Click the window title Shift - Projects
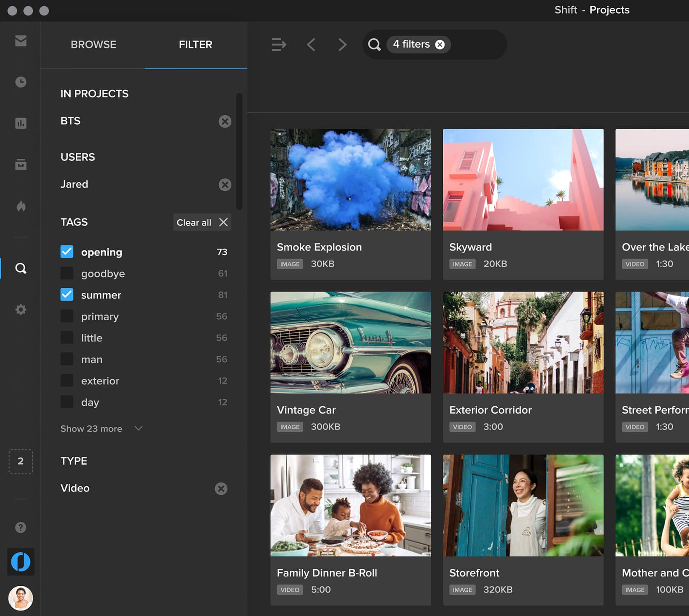This screenshot has height=616, width=689. click(592, 10)
